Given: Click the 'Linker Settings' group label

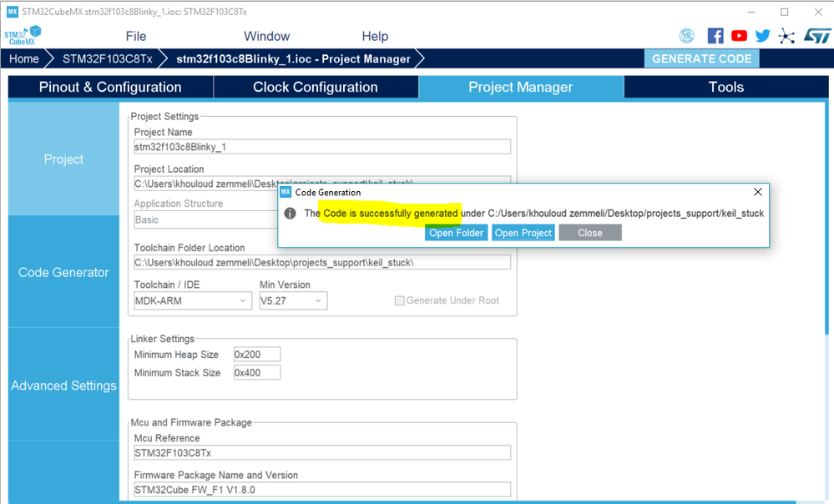Looking at the screenshot, I should (163, 339).
